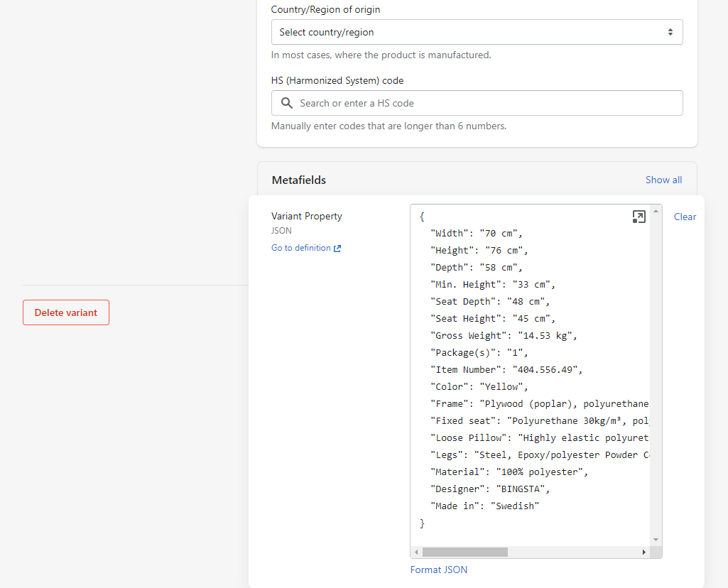Click the horizontal scrollbar left arrow
This screenshot has height=588, width=728.
(x=416, y=552)
